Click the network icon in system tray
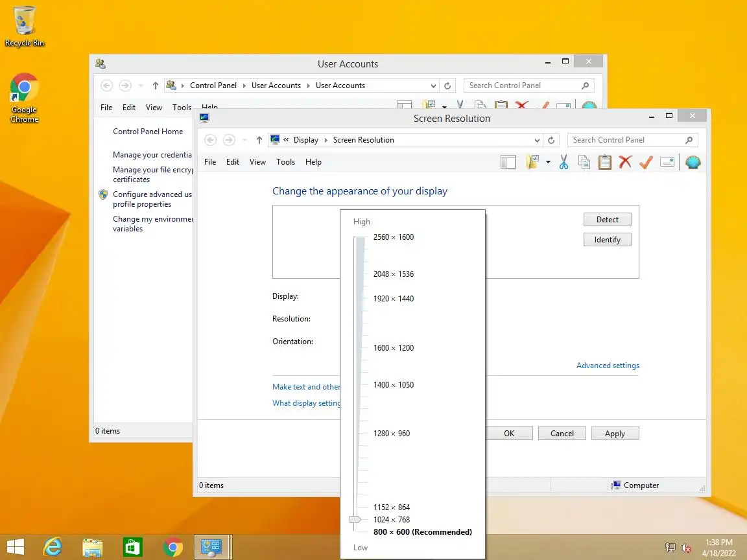747x560 pixels. click(x=670, y=548)
